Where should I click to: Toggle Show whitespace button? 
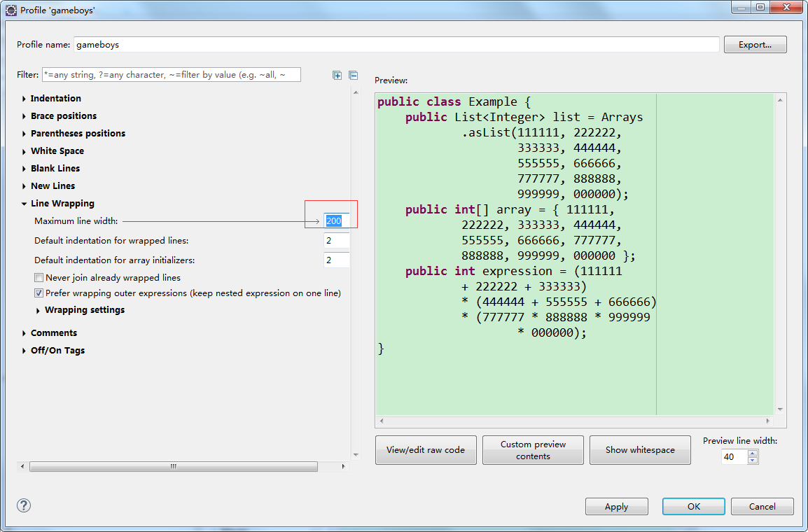[640, 449]
